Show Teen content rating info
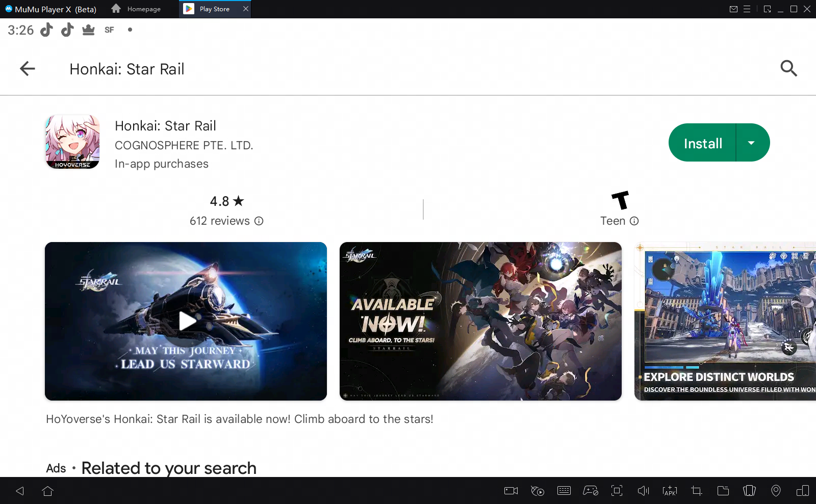 [x=634, y=221]
